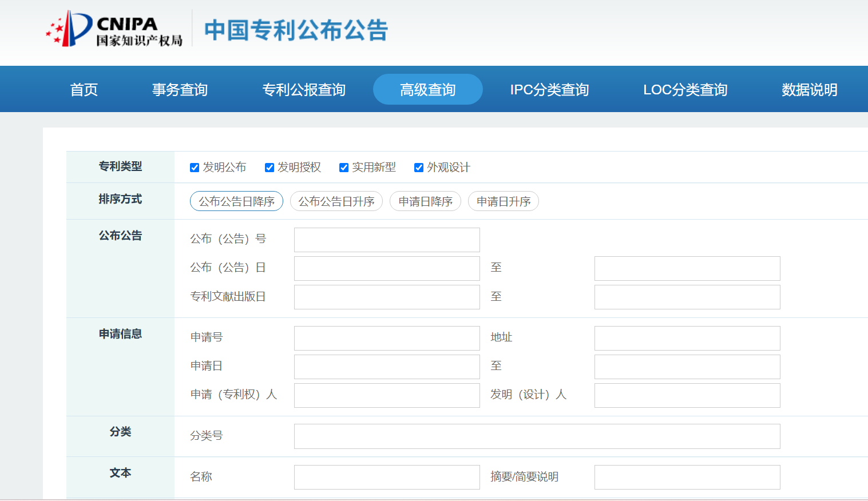Apply 申请日升序 sorting
868x501 pixels.
(504, 201)
